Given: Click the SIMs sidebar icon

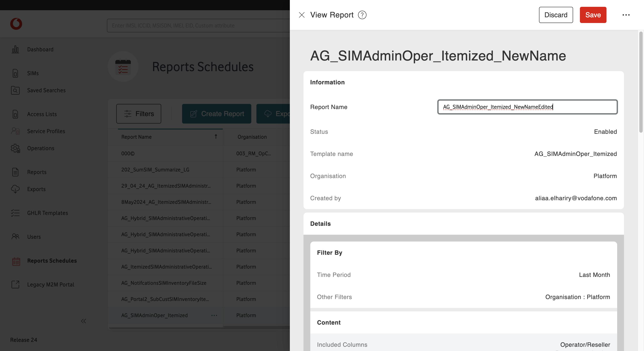Looking at the screenshot, I should 15,73.
